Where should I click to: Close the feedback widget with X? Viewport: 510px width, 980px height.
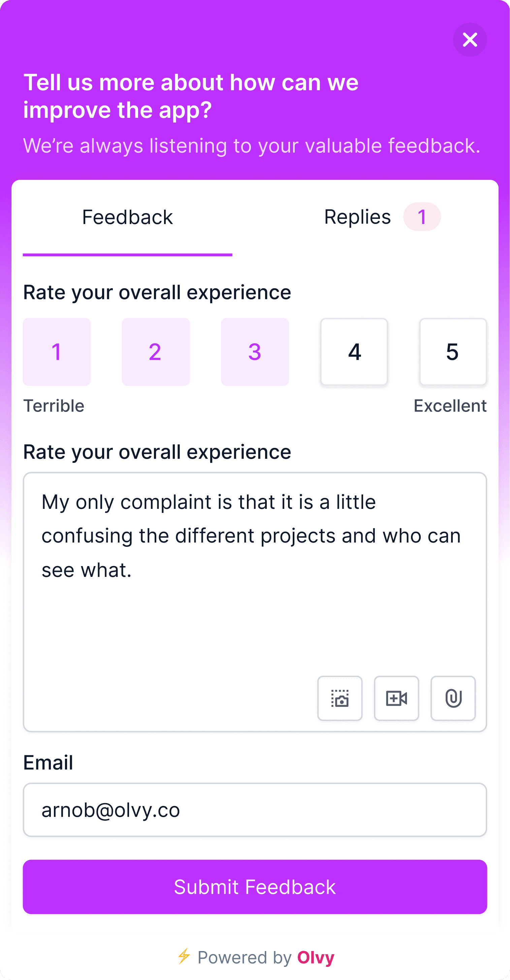click(470, 39)
